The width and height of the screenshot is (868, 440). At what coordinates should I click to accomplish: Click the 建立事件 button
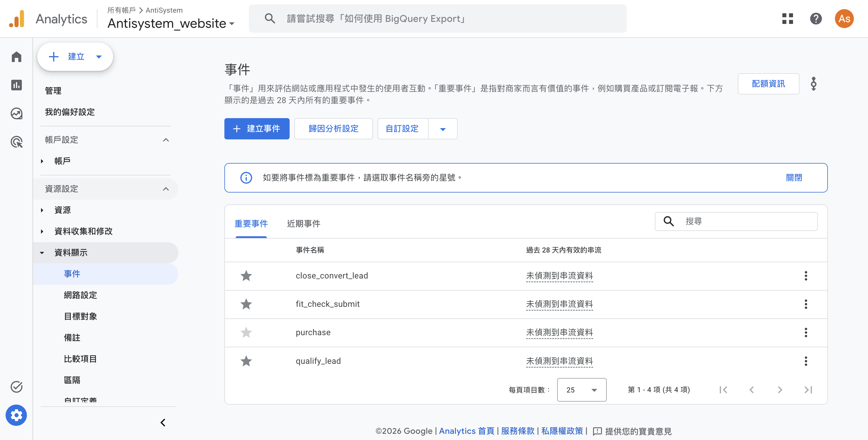click(x=257, y=129)
